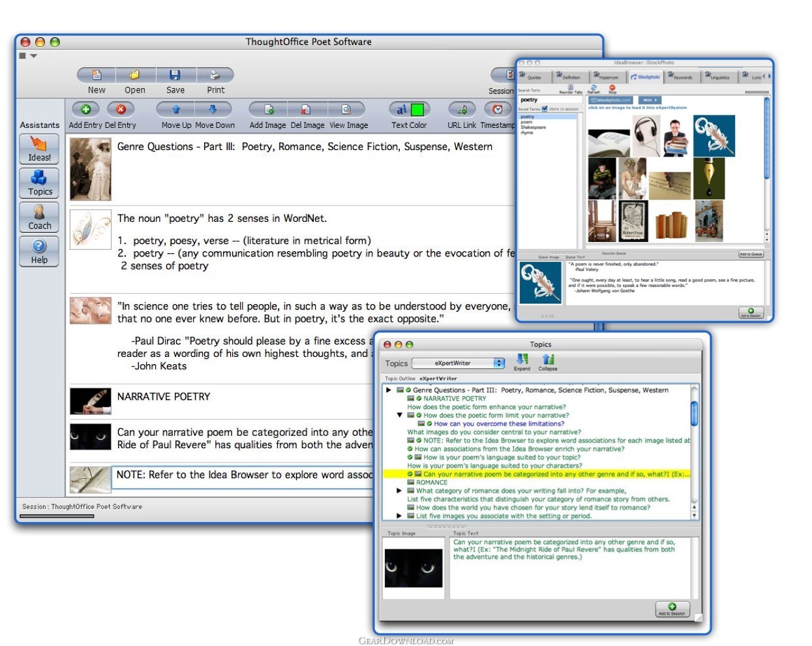Click the Del Image icon
Viewport: 812px width, 646px height.
306,110
